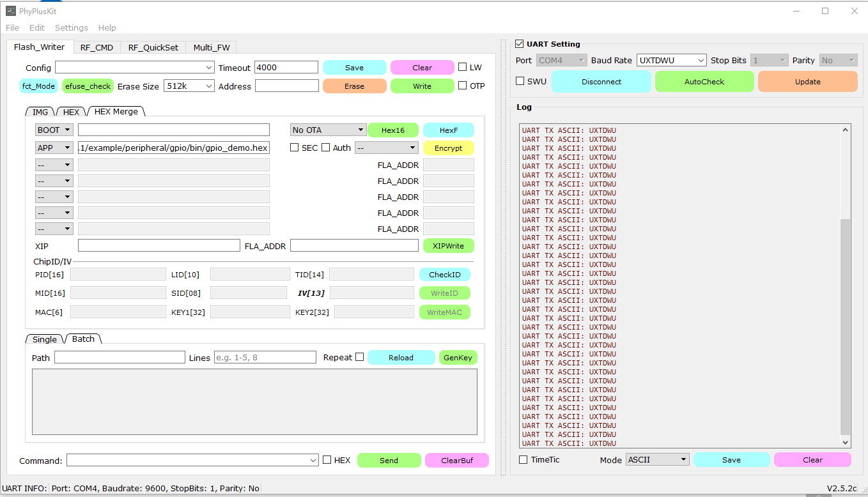
Task: Click the Hex16 button
Action: [393, 130]
